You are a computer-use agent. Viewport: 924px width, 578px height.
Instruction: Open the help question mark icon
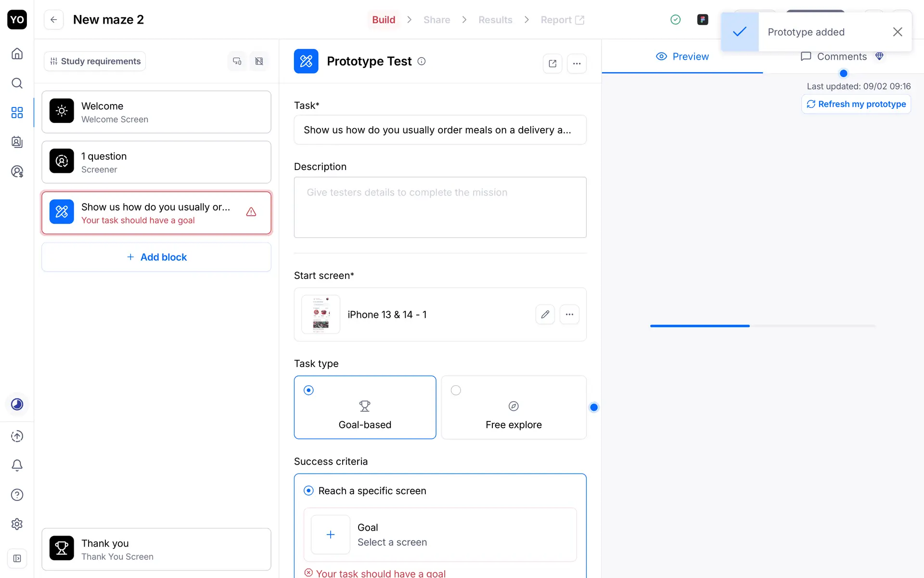coord(17,495)
